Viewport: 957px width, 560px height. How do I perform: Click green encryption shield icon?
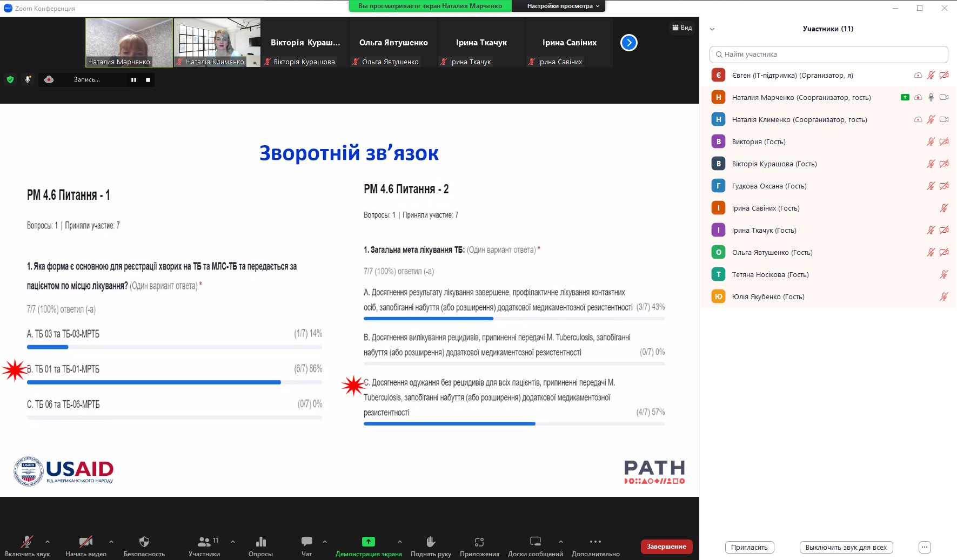coord(10,79)
